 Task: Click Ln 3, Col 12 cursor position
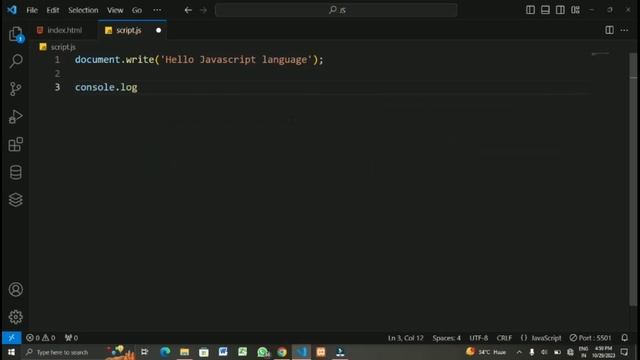[405, 338]
